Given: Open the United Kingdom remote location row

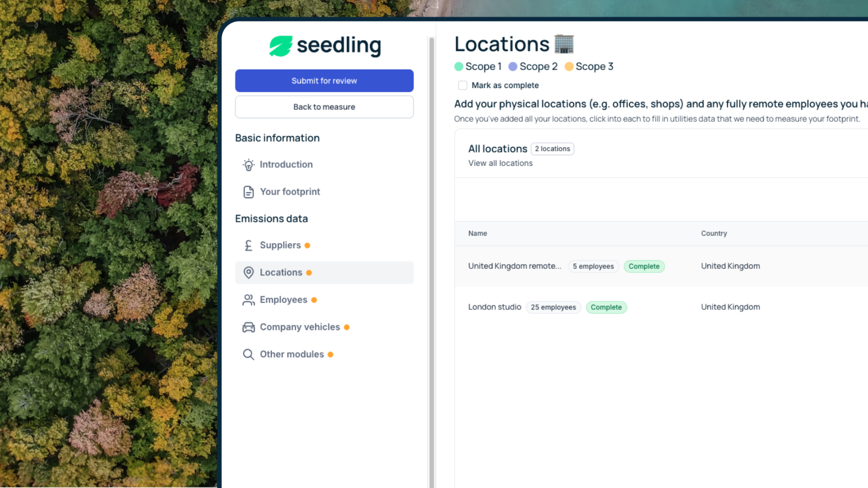Looking at the screenshot, I should (514, 266).
